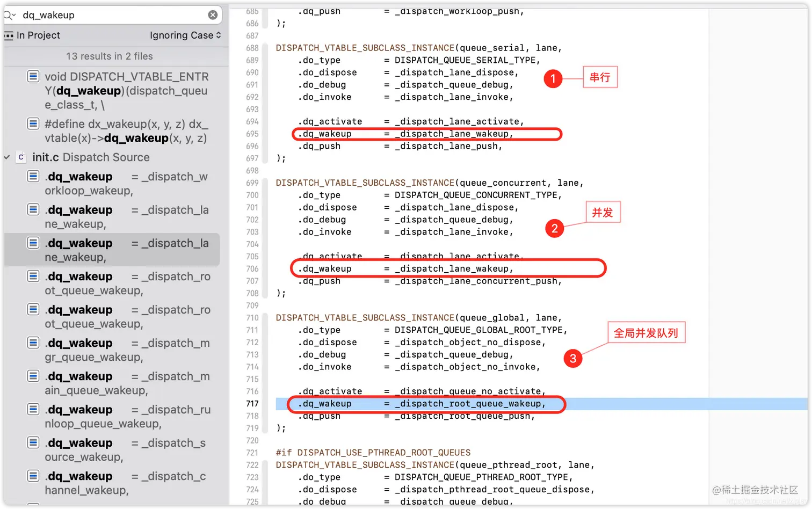The height and width of the screenshot is (509, 812).
Task: Select the highlighted _dispatch_lane_wakeup result
Action: tap(112, 250)
